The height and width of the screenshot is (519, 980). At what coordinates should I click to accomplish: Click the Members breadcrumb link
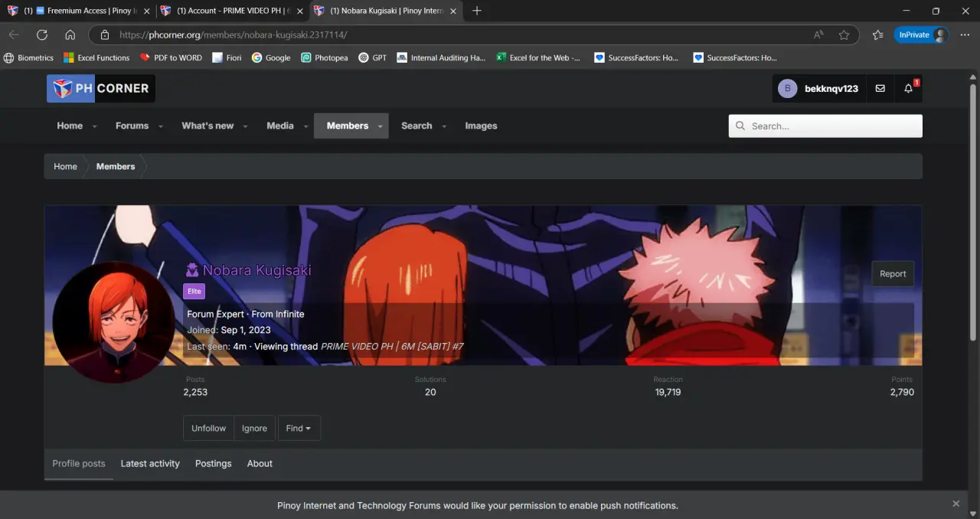(116, 166)
